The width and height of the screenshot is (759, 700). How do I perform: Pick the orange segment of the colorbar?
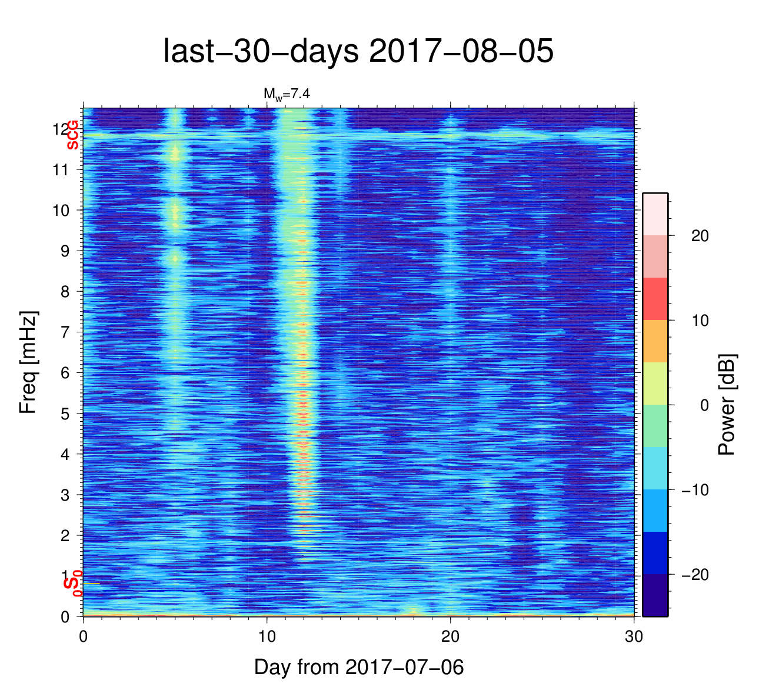pos(655,341)
